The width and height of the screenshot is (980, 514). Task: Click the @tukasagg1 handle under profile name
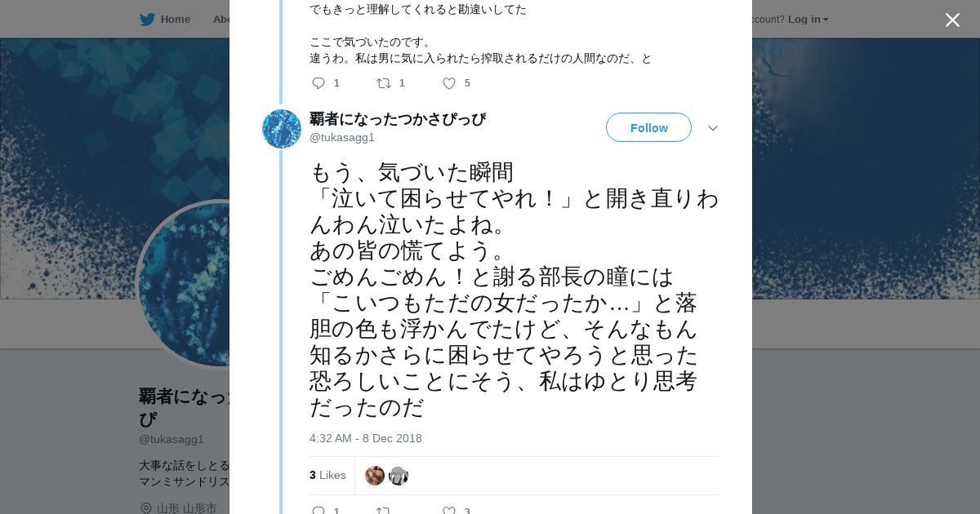(x=171, y=439)
